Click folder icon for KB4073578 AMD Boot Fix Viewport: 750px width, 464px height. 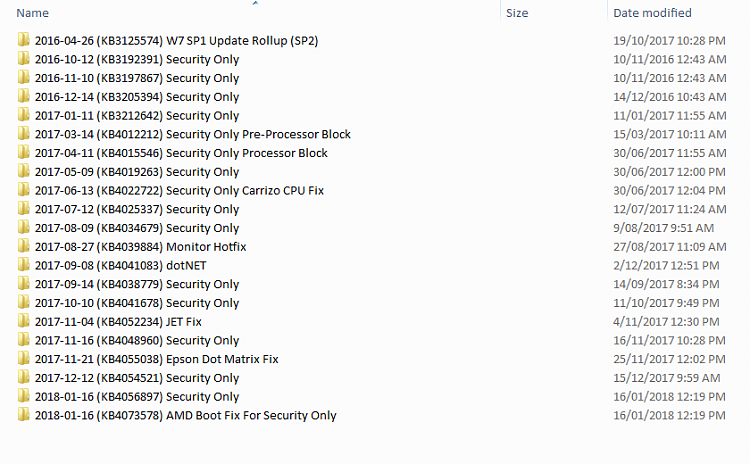click(24, 415)
